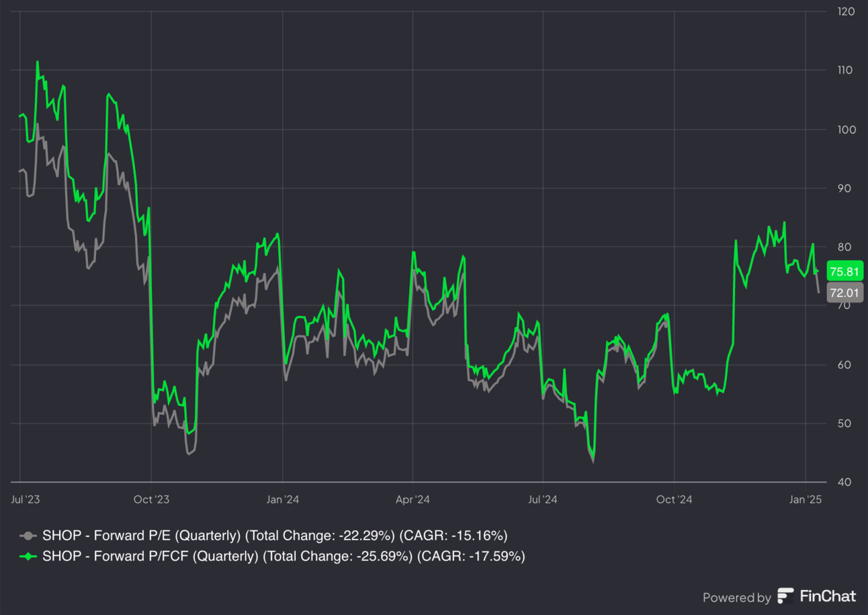Click the FinChat logo icon

click(785, 596)
